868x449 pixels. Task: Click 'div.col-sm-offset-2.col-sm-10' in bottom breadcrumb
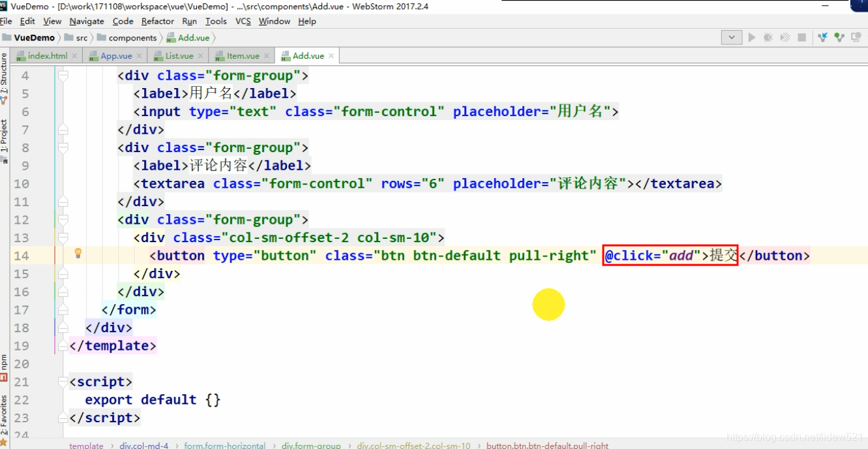click(413, 445)
